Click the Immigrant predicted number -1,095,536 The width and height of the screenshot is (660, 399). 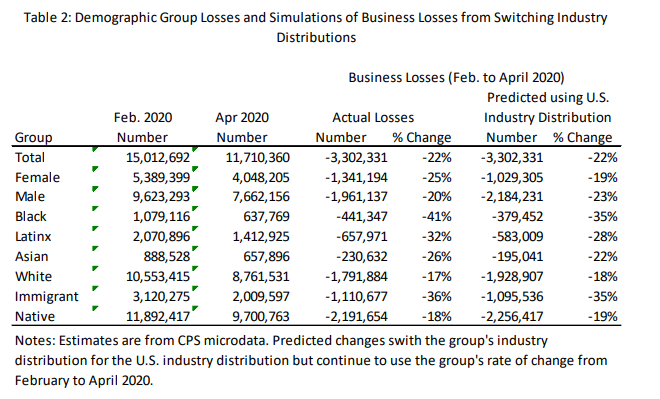512,296
